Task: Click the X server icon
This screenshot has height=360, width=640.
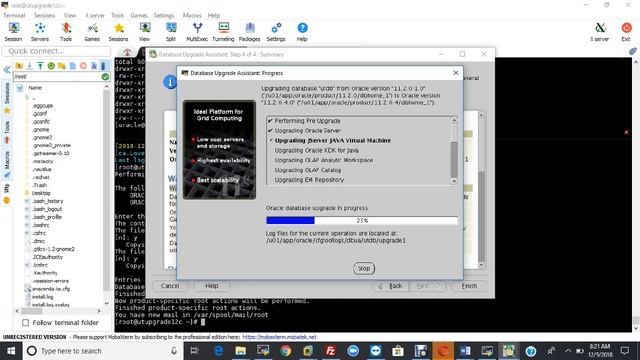Action: (x=600, y=32)
